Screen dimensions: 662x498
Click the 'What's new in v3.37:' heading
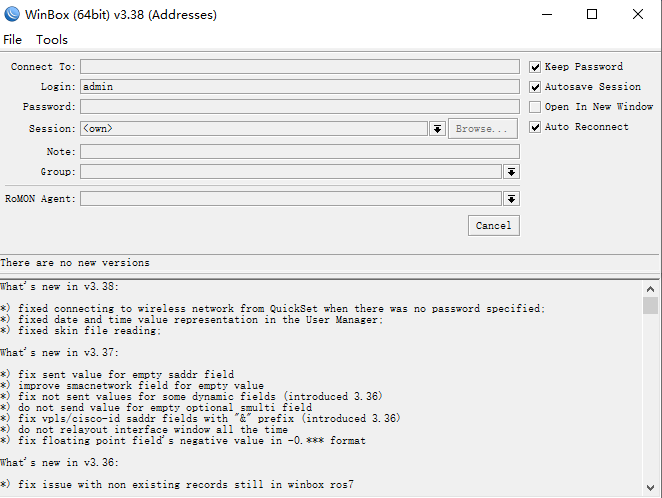59,352
